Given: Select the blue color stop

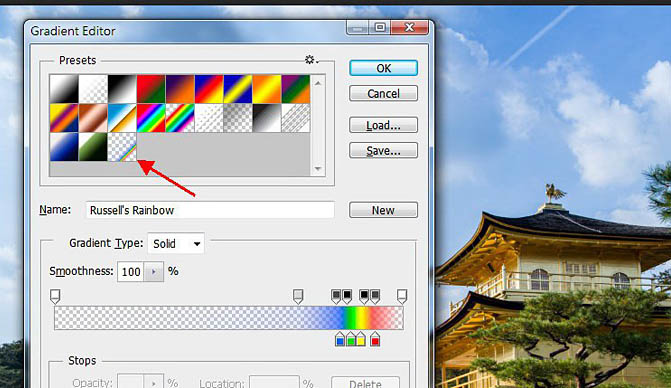Looking at the screenshot, I should click(340, 339).
